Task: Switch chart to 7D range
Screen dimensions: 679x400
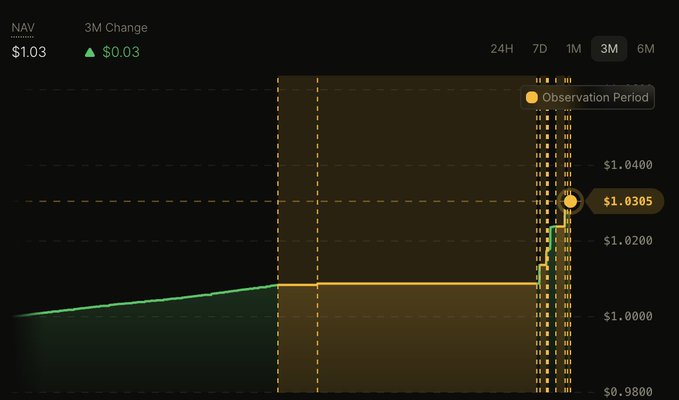Action: point(540,49)
